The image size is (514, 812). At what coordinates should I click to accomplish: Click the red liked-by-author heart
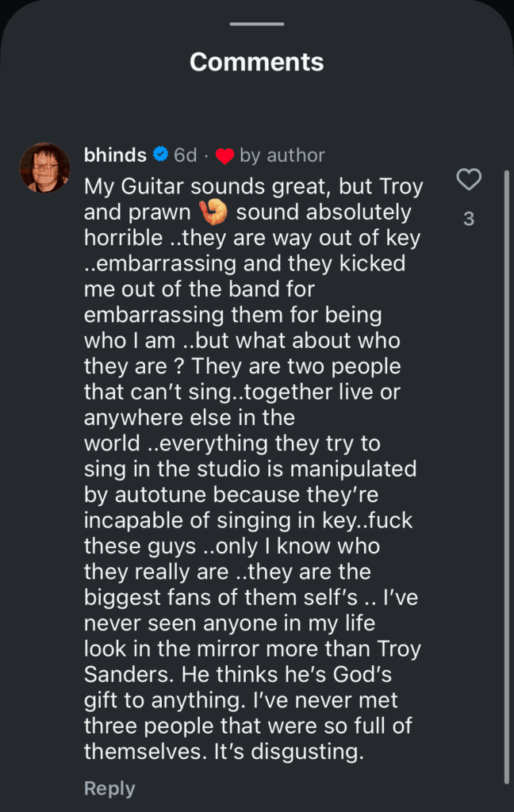pos(224,156)
